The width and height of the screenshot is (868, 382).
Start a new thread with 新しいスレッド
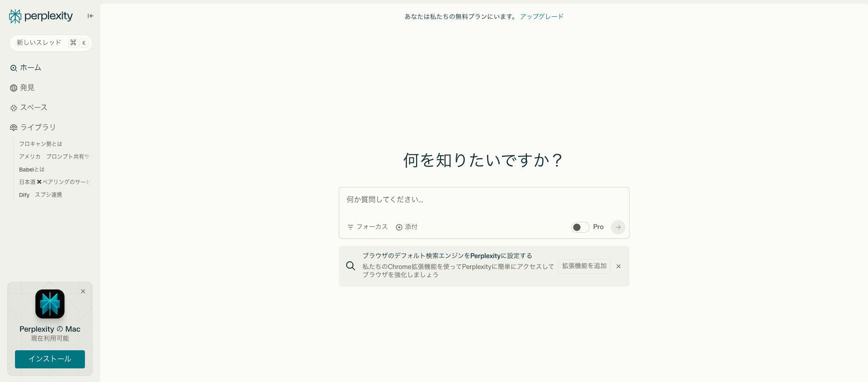(51, 43)
